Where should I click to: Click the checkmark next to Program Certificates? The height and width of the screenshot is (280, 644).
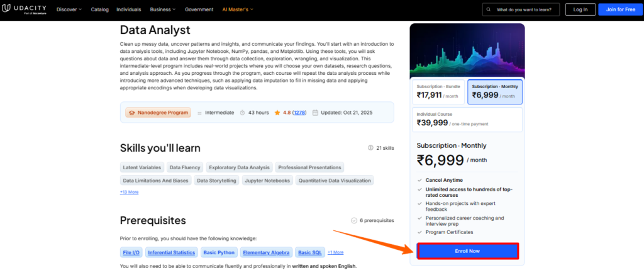point(419,232)
